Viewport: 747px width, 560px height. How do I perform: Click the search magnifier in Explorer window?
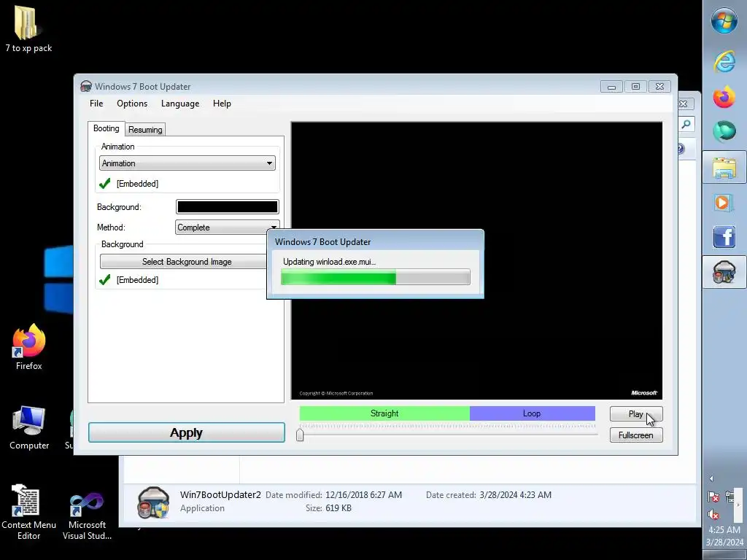(x=686, y=124)
